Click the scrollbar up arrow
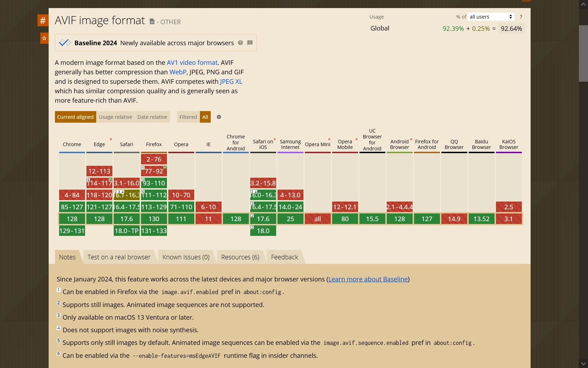 (583, 4)
